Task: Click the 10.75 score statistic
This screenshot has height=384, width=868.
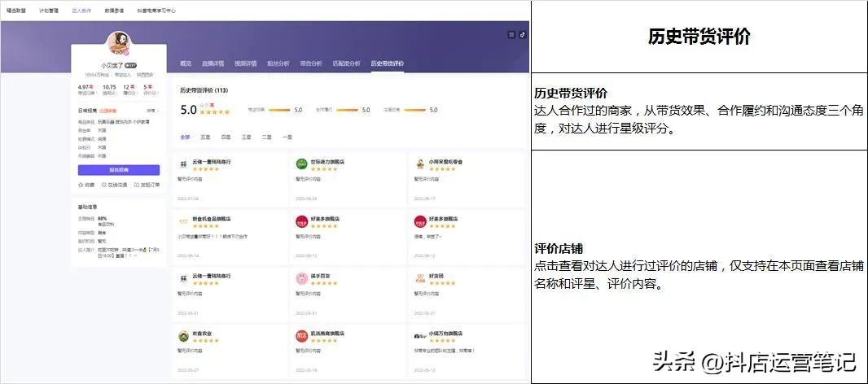Action: tap(109, 89)
